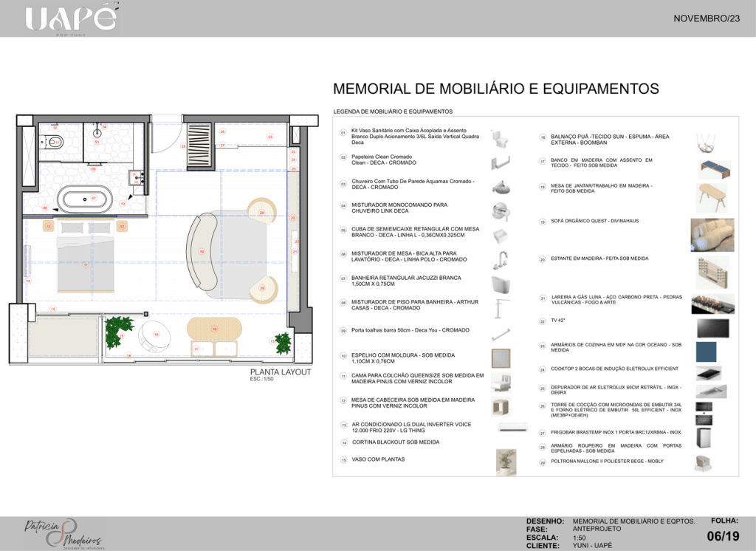
Task: Select 'MESA DE CABECEIRA SOB MEDIDA' legend text
Action: tap(413, 403)
